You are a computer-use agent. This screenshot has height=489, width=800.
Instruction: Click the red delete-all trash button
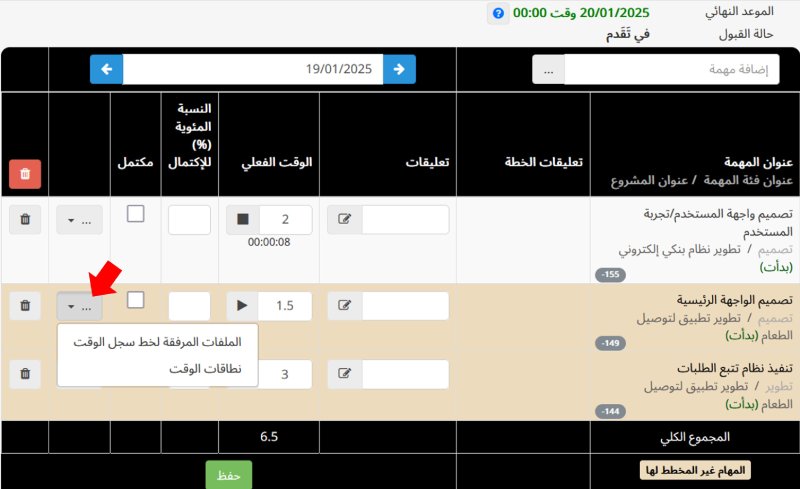(x=25, y=174)
